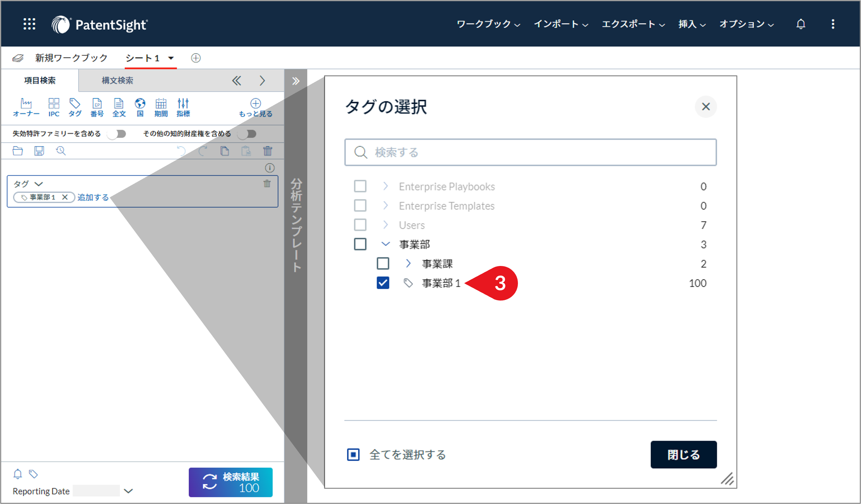Check the 事業課 checkbox
The width and height of the screenshot is (861, 504).
click(383, 264)
